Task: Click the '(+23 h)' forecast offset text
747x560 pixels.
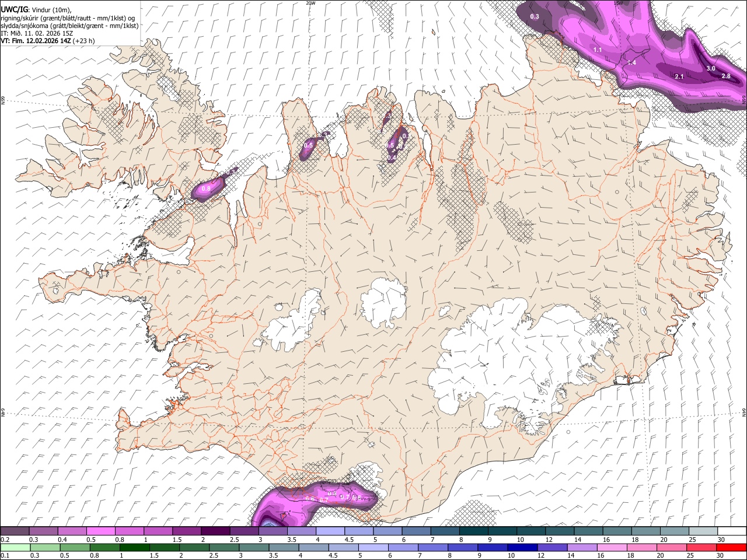Action: pos(84,41)
